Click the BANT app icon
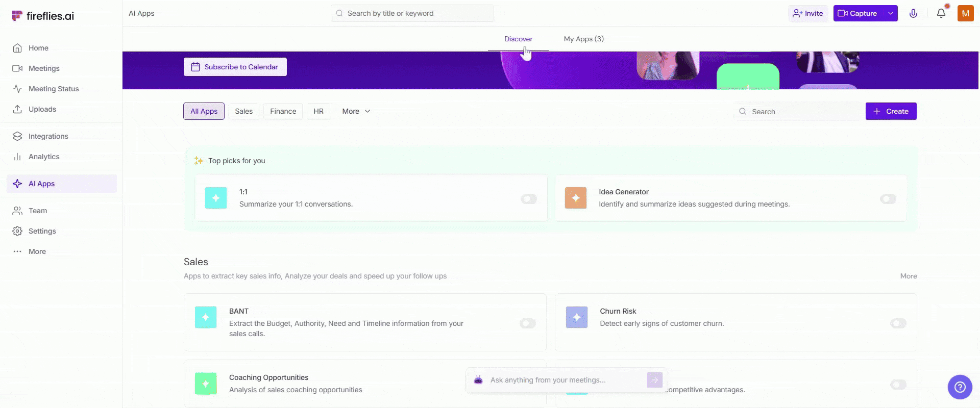980x408 pixels. pyautogui.click(x=206, y=317)
